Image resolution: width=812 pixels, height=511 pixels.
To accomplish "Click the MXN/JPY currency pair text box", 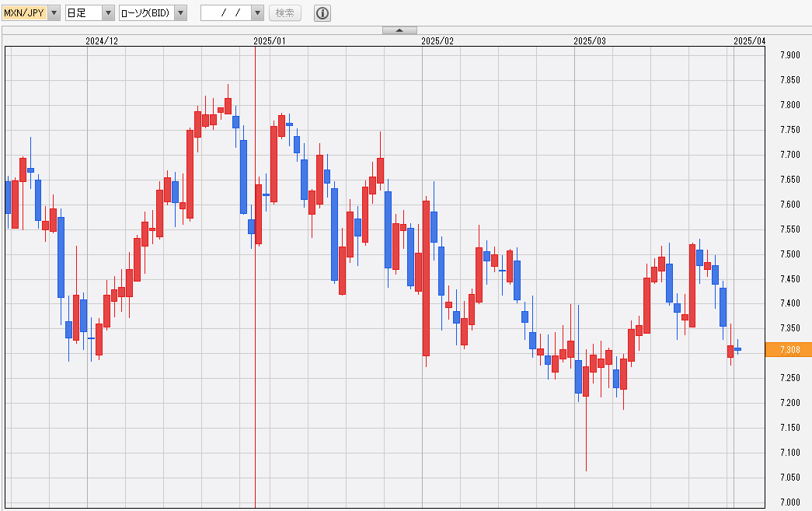I will pyautogui.click(x=24, y=13).
